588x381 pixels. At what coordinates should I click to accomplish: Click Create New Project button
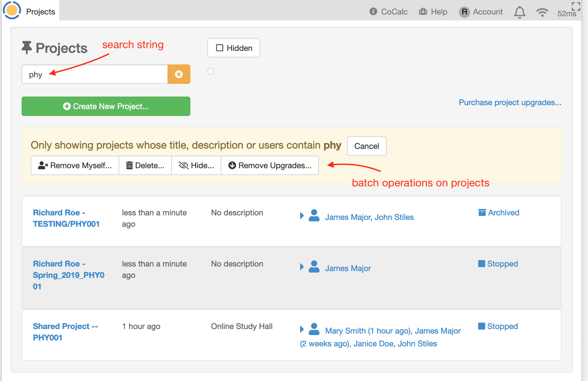click(106, 106)
